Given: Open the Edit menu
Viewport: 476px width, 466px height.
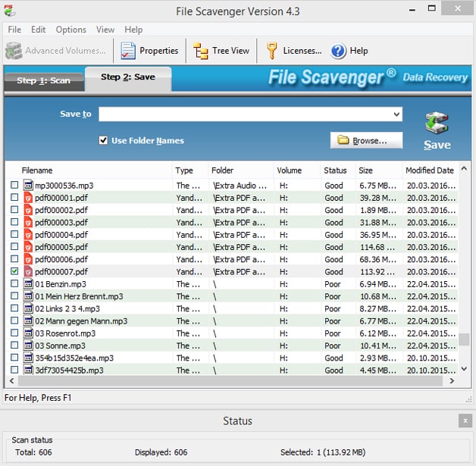Looking at the screenshot, I should (x=38, y=30).
